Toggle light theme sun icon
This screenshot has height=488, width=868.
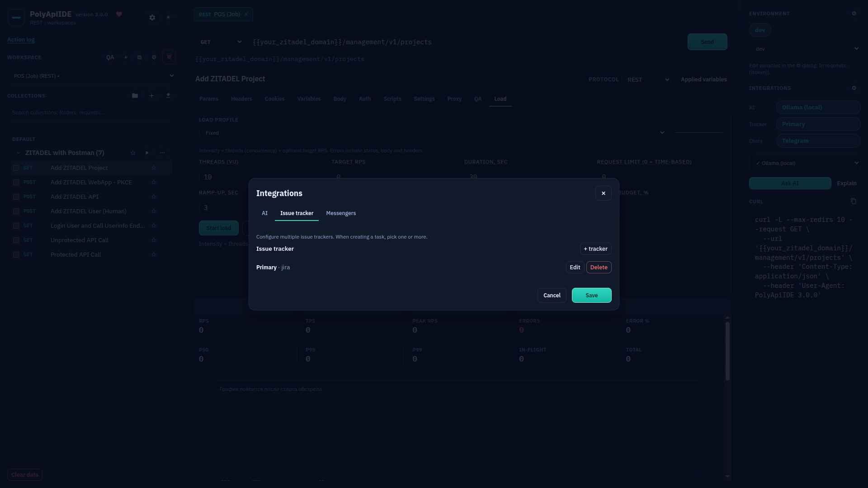click(x=168, y=18)
